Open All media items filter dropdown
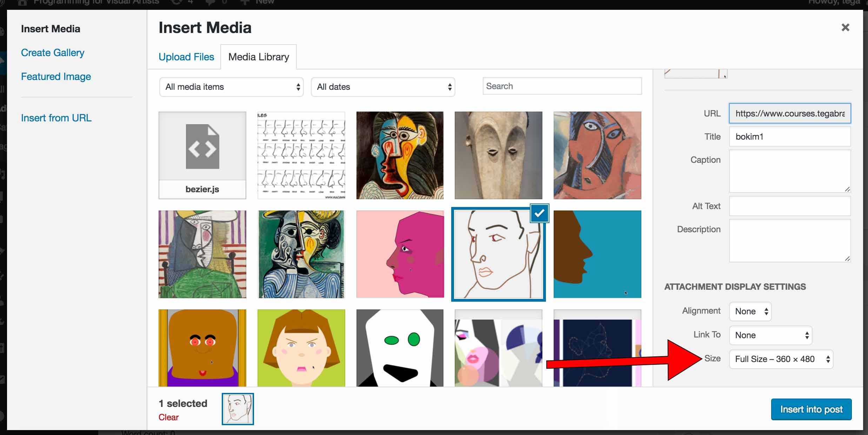Viewport: 868px width, 435px height. [x=231, y=87]
